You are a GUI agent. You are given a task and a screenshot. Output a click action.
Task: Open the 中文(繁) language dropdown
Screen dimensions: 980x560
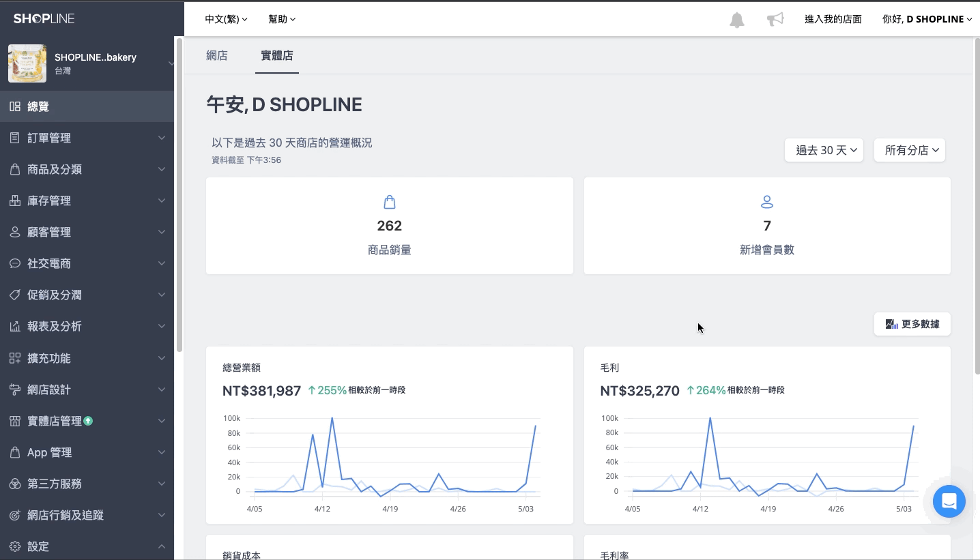tap(226, 19)
